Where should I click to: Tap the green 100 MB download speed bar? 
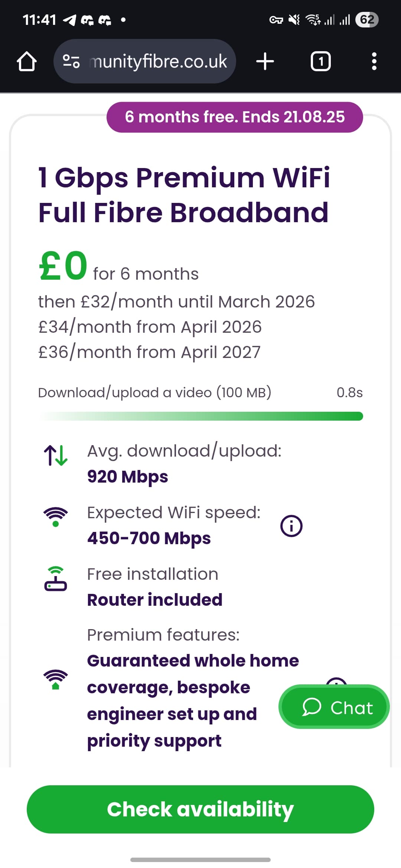tap(200, 416)
